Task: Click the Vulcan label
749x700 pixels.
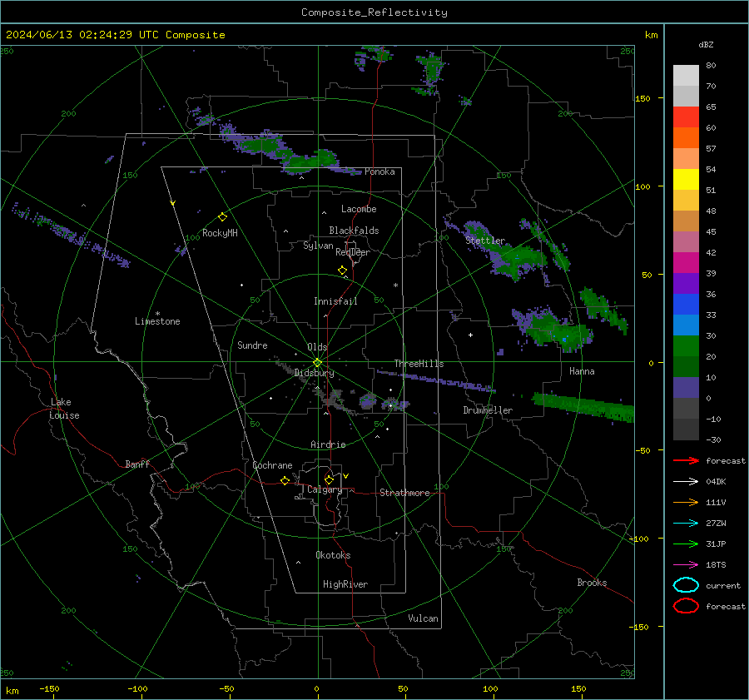Action: 423,618
